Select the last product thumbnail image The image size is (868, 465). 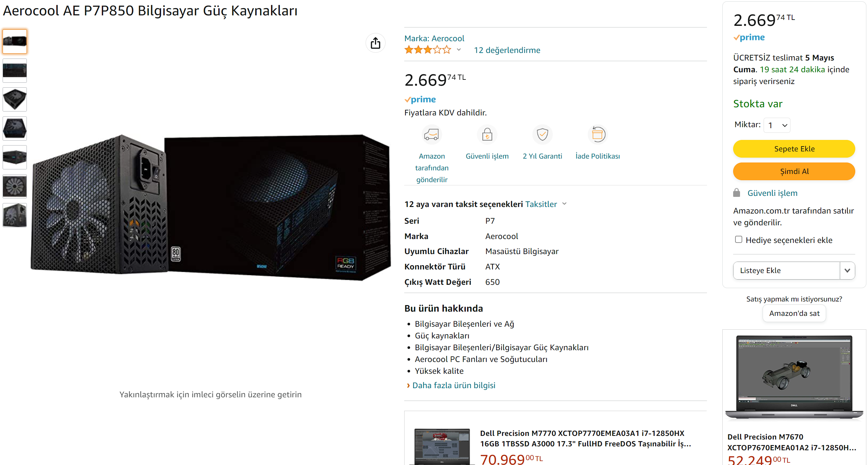[x=14, y=215]
